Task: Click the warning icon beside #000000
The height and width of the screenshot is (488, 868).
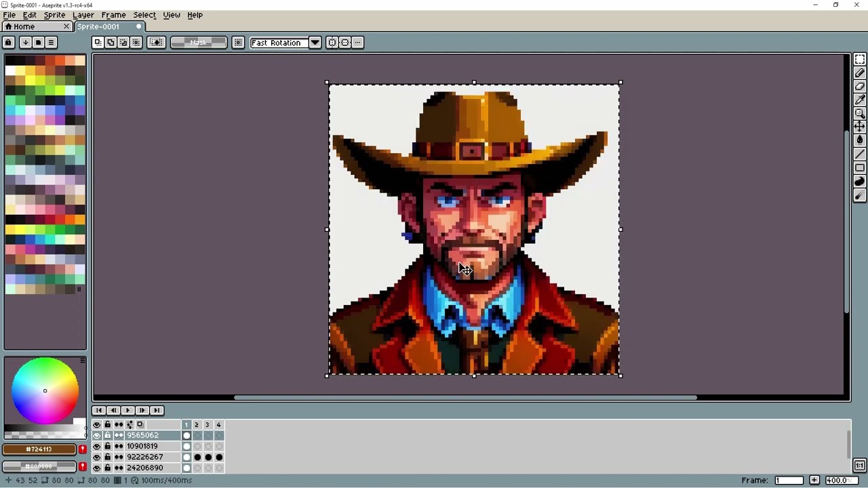Action: pos(83,466)
